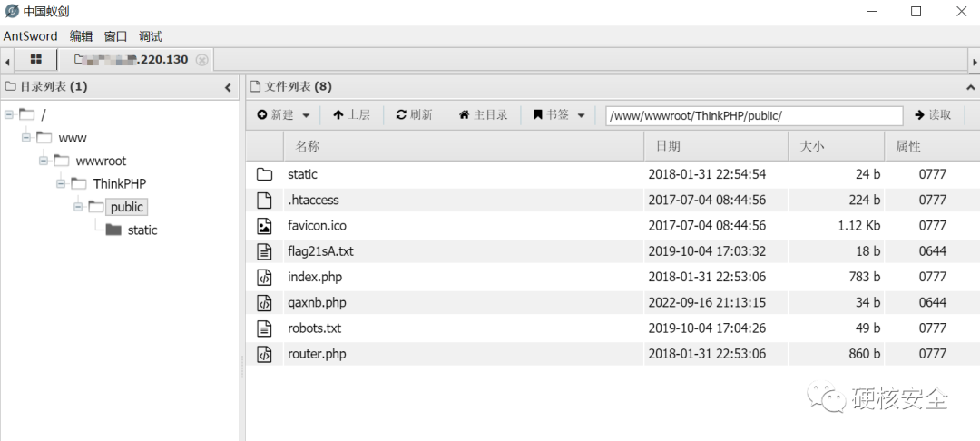
Task: Select the favicon.ico file name
Action: tap(317, 226)
